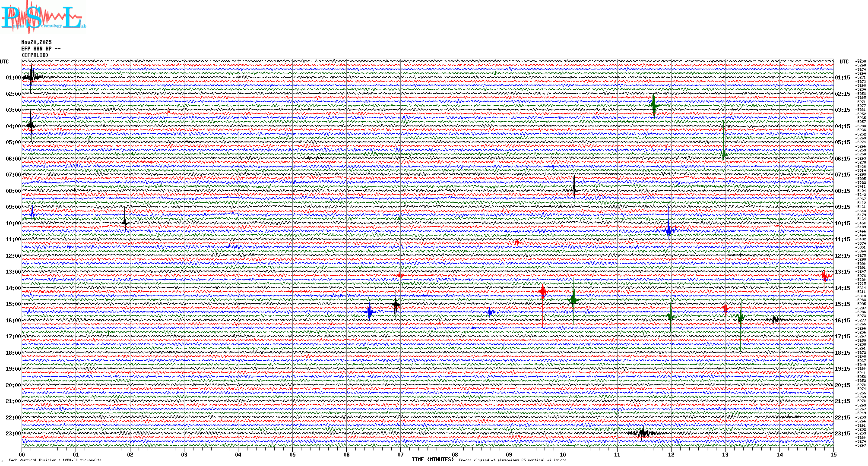Click the black burst on the 23:00 trace
This screenshot has height=466, width=868.
pos(643,433)
